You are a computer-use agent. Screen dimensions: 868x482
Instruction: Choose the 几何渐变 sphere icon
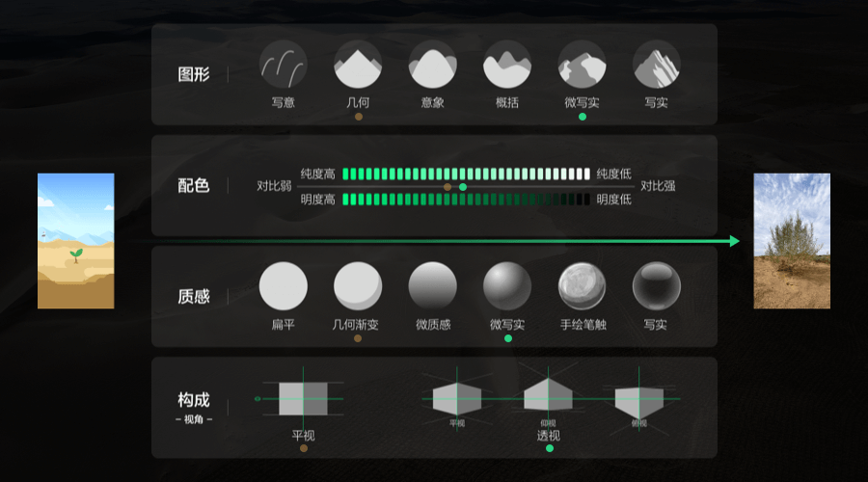point(358,286)
